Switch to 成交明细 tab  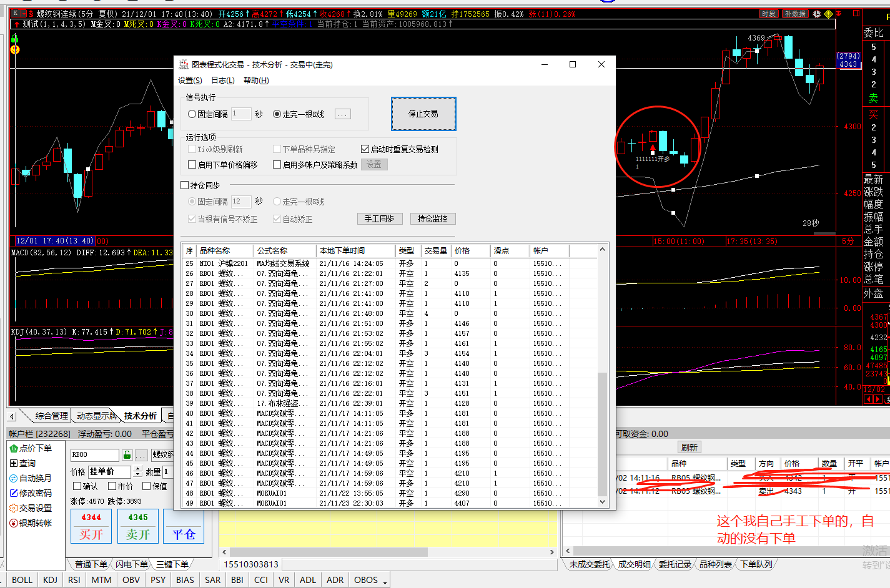coord(635,564)
